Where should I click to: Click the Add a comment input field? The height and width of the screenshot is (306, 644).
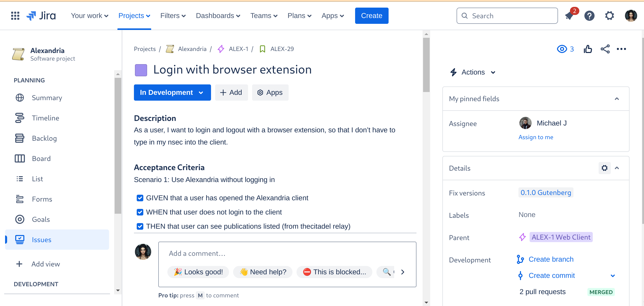coord(287,254)
